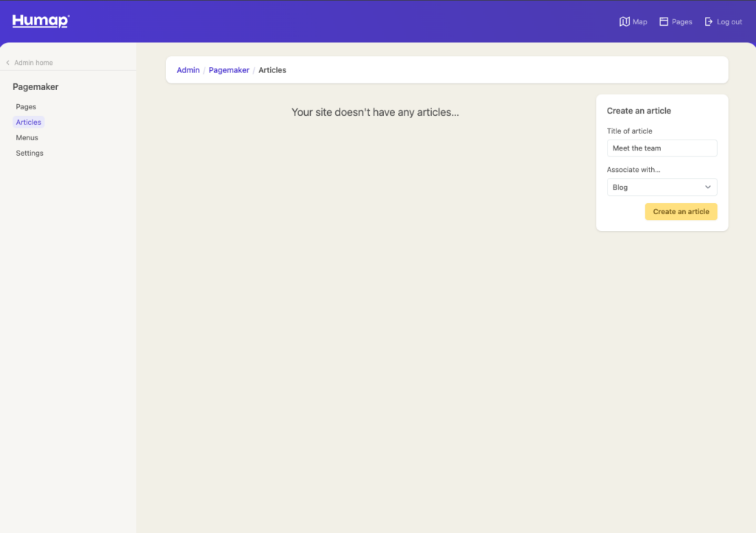Click the Log out text in the header
The image size is (756, 533).
[x=729, y=22]
